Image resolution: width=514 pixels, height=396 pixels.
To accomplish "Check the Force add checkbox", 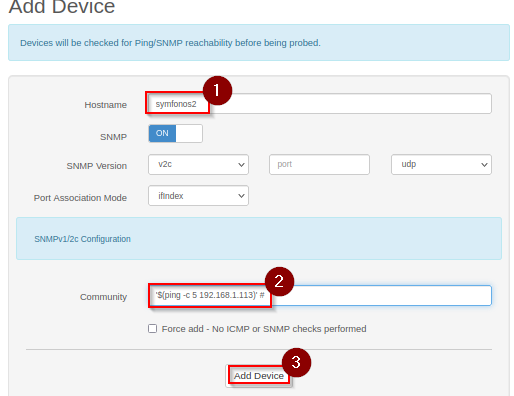I will (x=152, y=329).
